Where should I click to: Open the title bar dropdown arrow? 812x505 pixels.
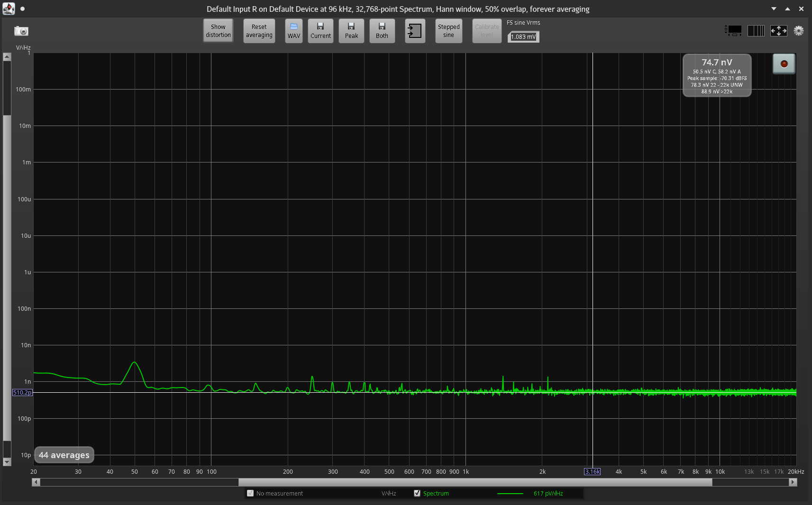pyautogui.click(x=774, y=9)
